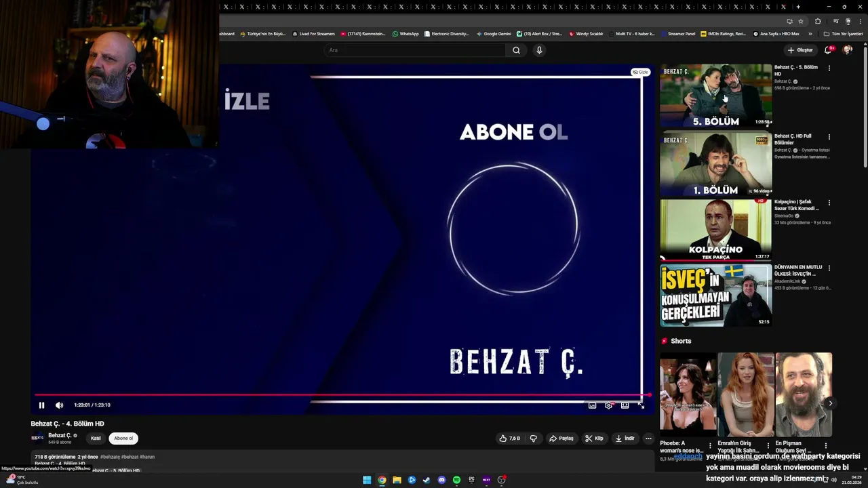
Task: Like the video with thumbs-up
Action: (510, 439)
